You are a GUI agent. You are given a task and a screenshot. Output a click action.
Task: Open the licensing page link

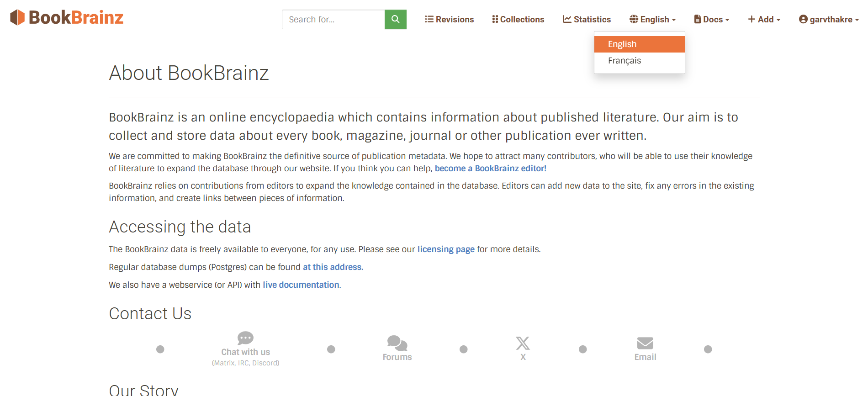coord(446,249)
